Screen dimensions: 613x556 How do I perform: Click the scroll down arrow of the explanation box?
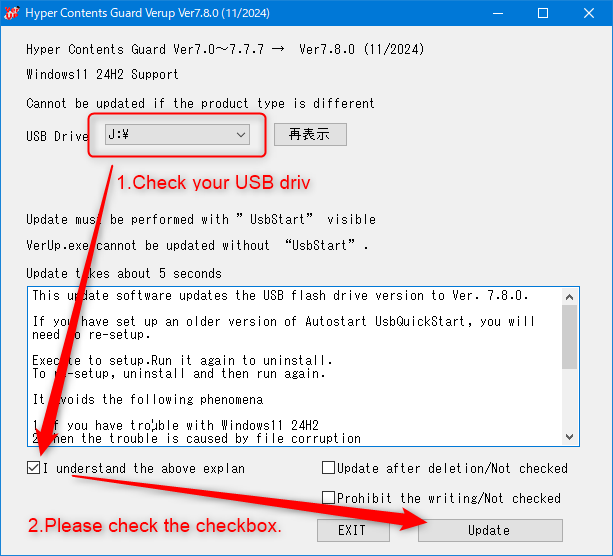tap(570, 436)
